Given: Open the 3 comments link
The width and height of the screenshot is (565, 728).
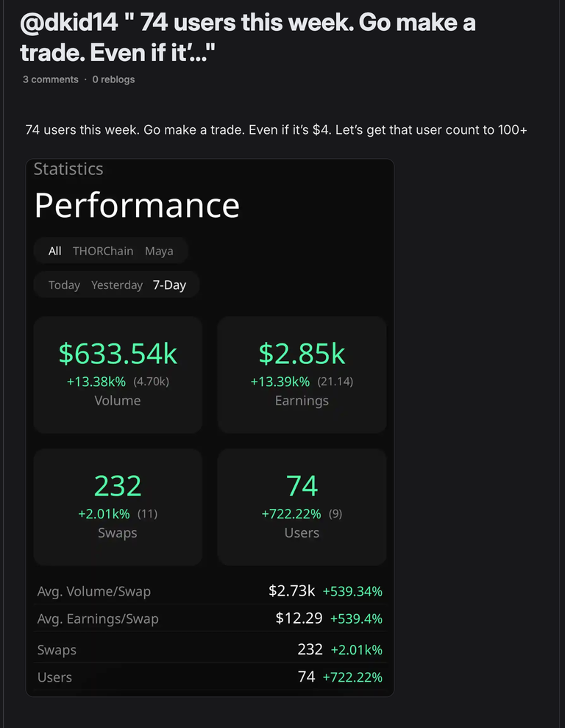Looking at the screenshot, I should pos(50,79).
